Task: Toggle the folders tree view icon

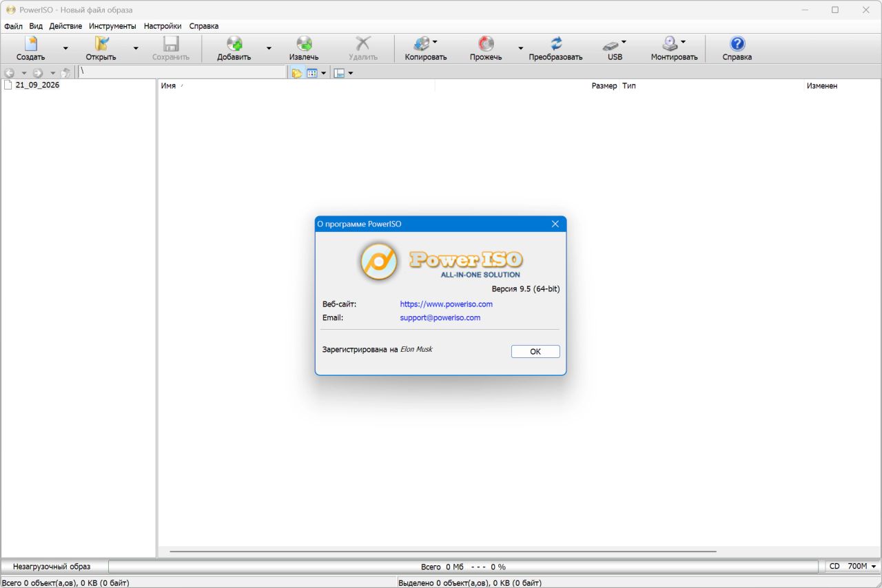Action: [x=297, y=73]
